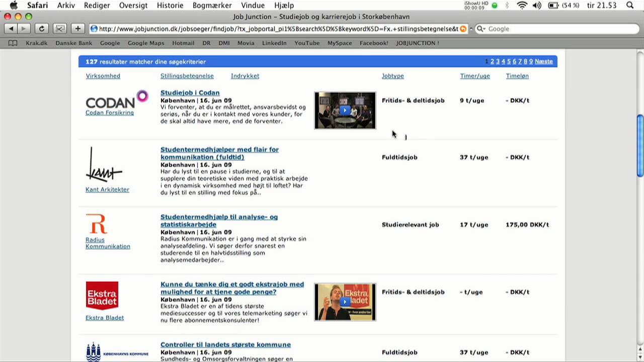Viewport: 644px width, 362px height.
Task: Click the site favicon in address bar
Action: 94,29
